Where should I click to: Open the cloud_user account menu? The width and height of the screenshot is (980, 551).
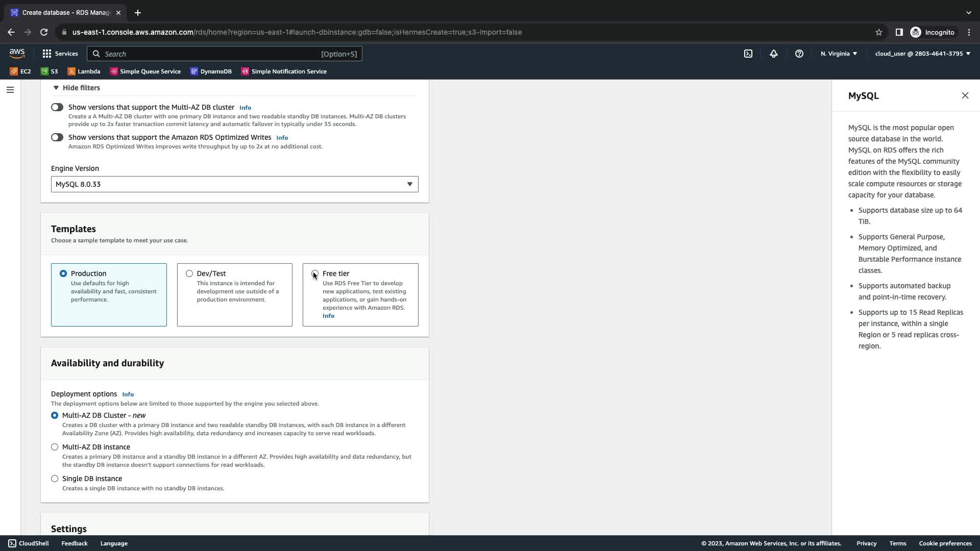click(x=922, y=54)
